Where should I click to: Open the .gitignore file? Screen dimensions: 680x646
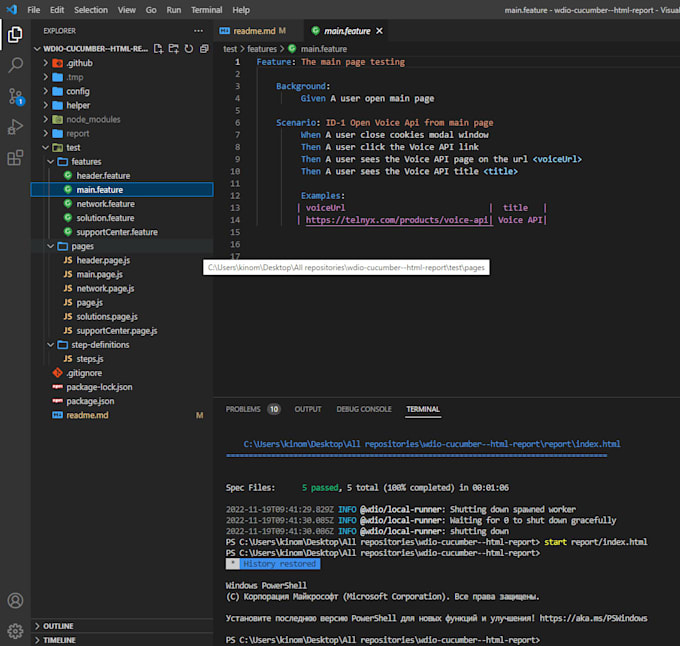(122, 373)
